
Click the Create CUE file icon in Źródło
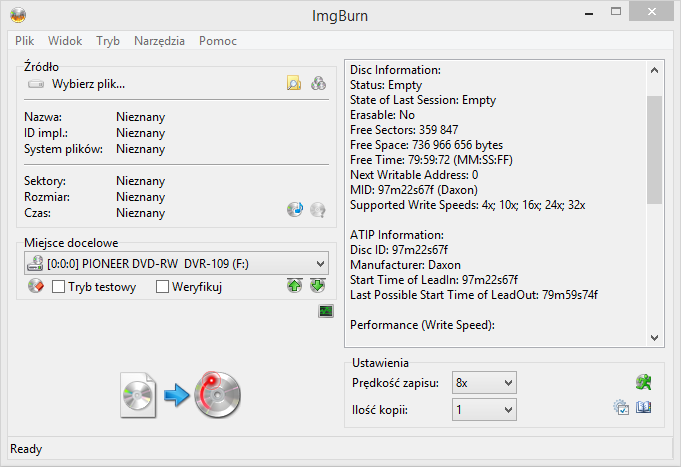coord(318,83)
